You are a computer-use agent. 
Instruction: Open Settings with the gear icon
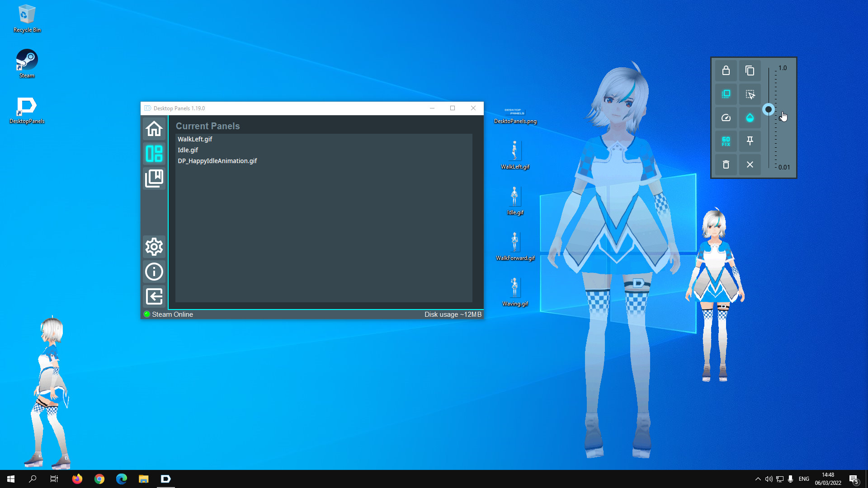154,247
